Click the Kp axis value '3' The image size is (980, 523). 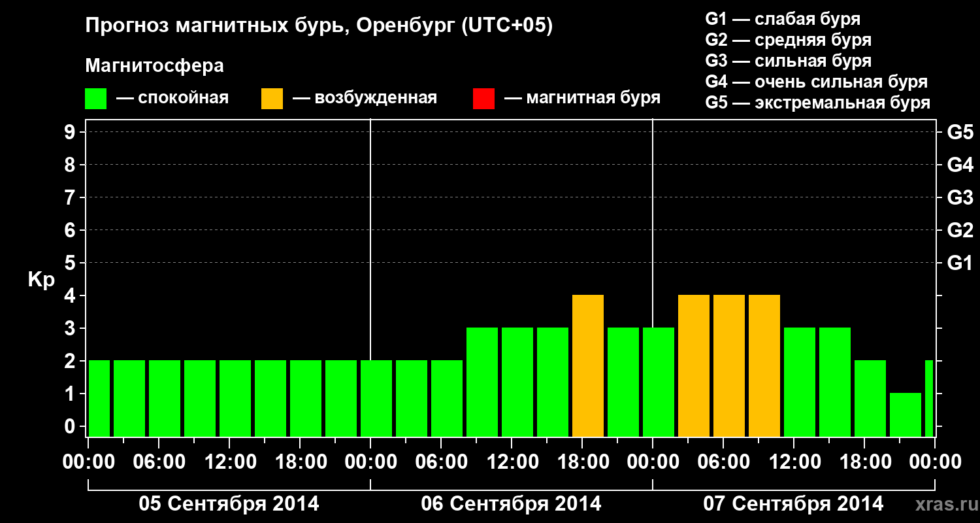click(x=71, y=328)
